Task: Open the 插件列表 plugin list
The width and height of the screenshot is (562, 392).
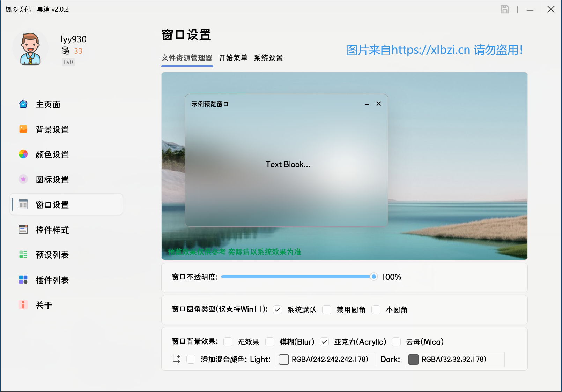Action: point(52,280)
